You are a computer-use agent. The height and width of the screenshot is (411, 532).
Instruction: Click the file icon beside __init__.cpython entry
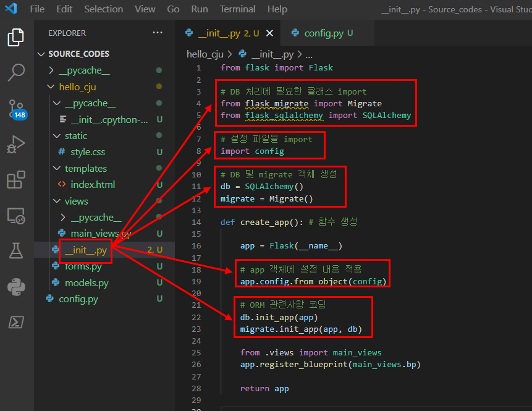(x=63, y=119)
